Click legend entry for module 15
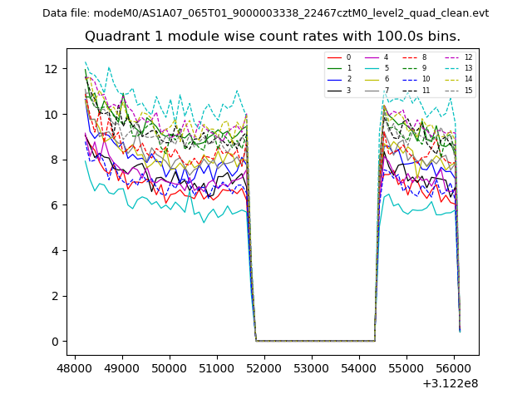Screen dimensions: 532x399 coord(460,90)
